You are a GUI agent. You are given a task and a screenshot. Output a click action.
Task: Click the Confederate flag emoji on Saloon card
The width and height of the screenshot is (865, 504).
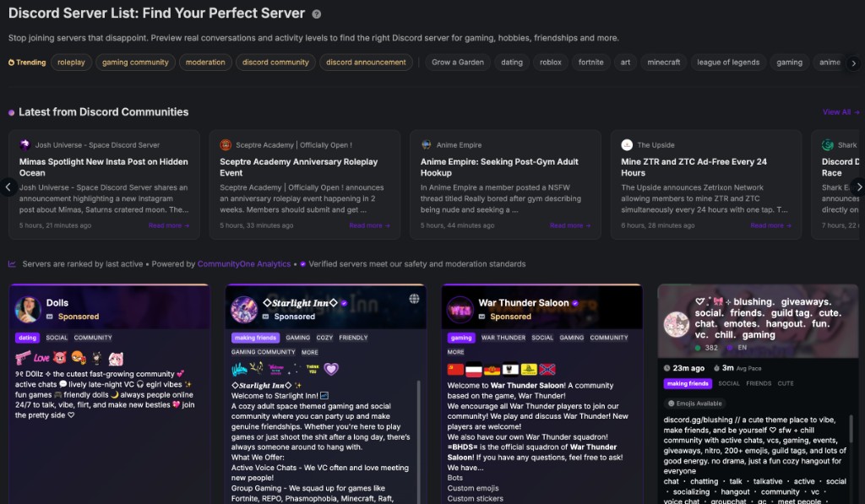pos(547,370)
